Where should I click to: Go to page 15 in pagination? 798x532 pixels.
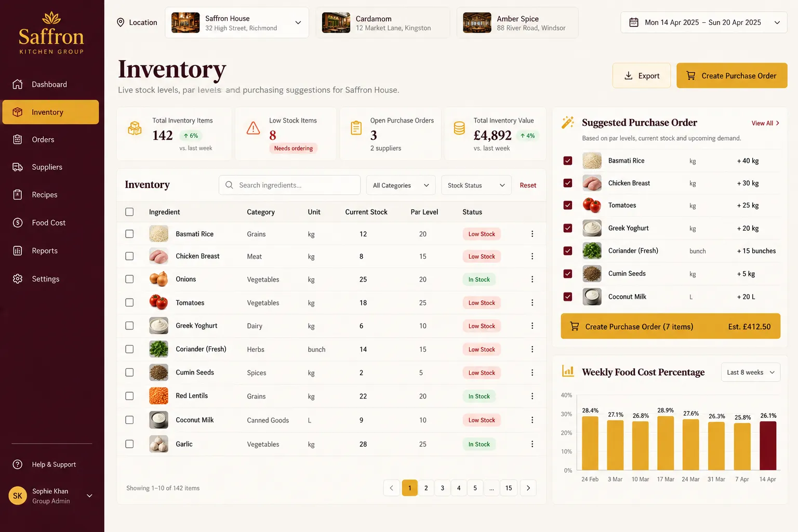click(x=509, y=488)
